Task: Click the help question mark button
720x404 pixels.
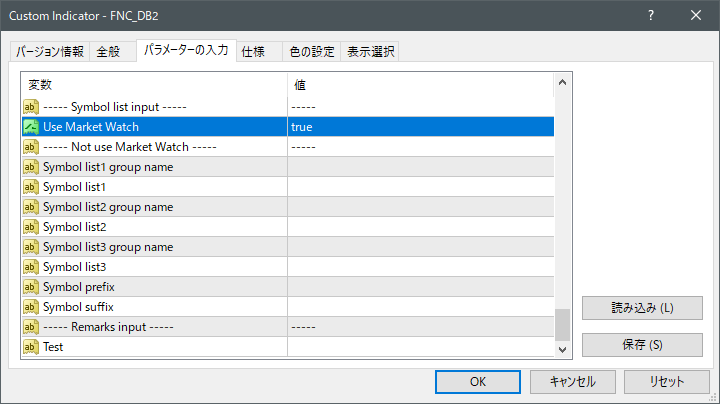Action: (651, 15)
